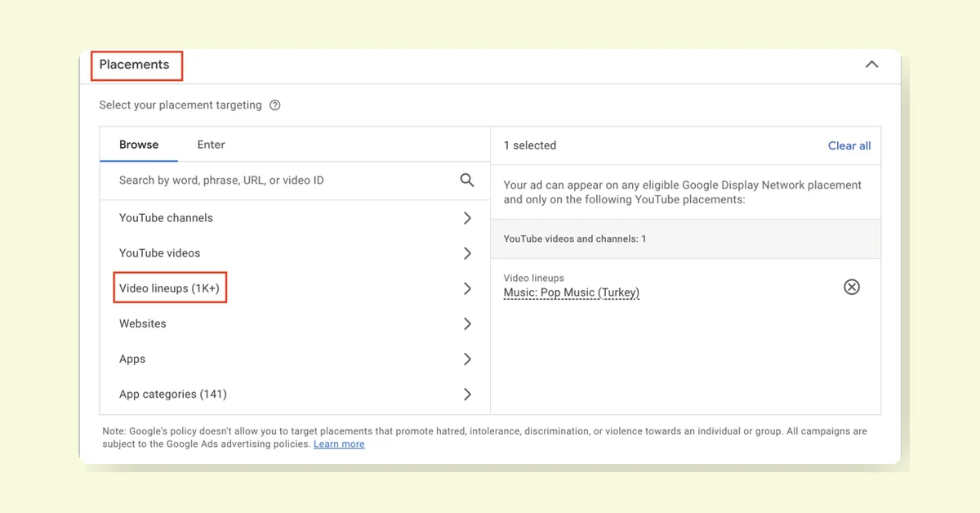
Task: Expand Apps chevron arrow
Action: (x=467, y=359)
